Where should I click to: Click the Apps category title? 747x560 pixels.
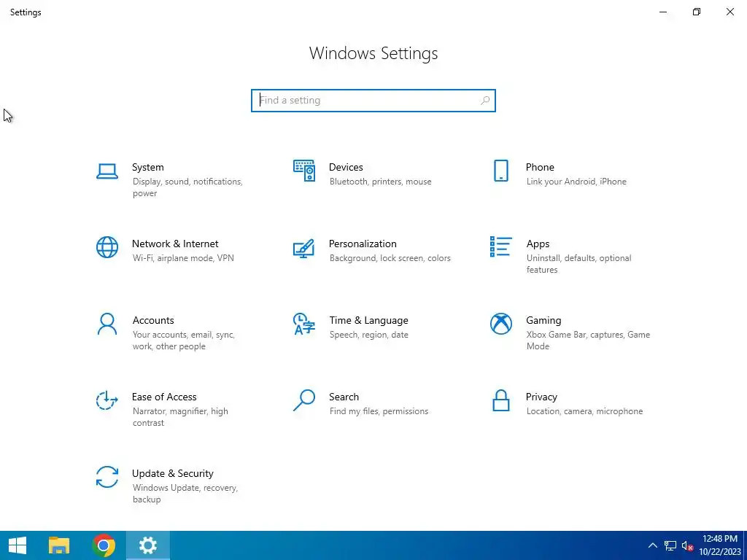click(538, 244)
